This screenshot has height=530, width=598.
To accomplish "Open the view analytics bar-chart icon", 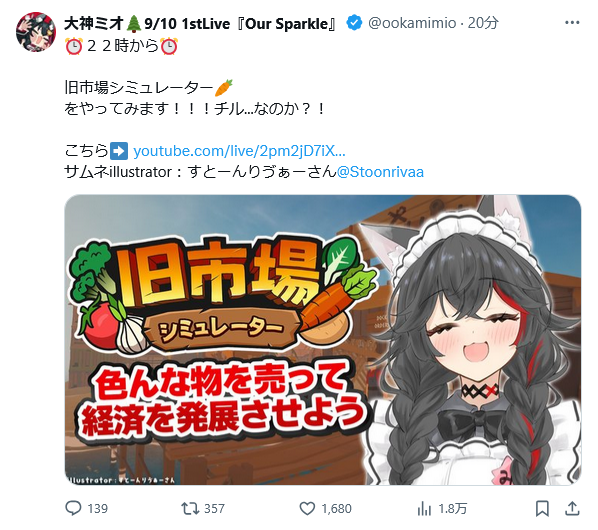I will coord(424,508).
